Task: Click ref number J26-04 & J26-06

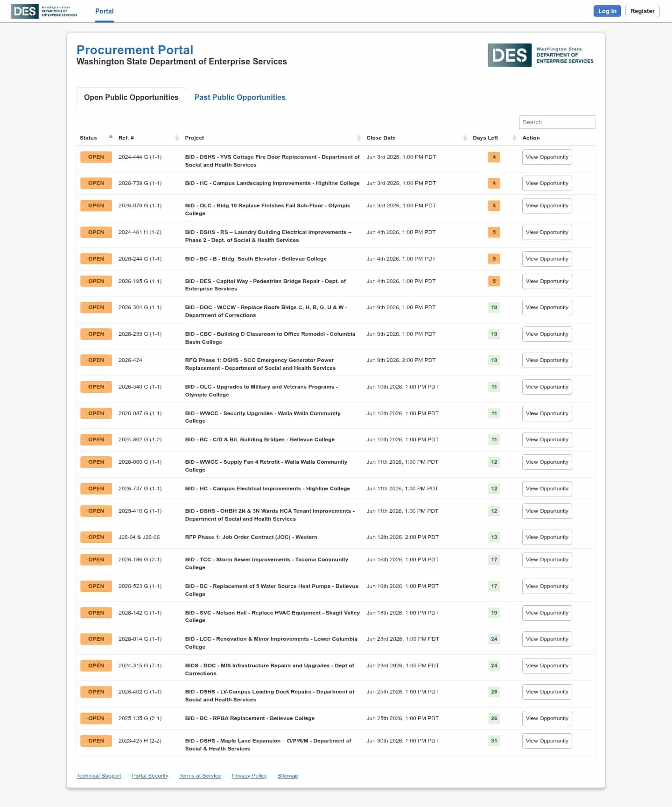Action: click(139, 537)
